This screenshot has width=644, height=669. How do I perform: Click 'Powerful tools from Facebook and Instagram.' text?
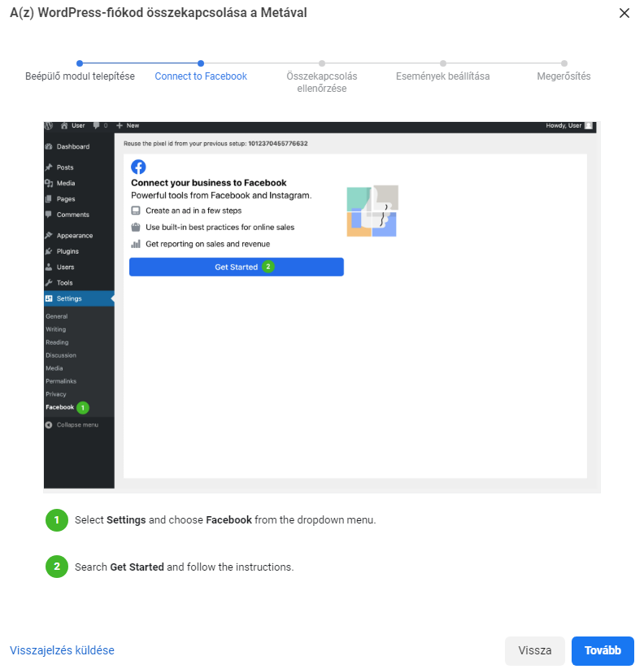pyautogui.click(x=221, y=195)
